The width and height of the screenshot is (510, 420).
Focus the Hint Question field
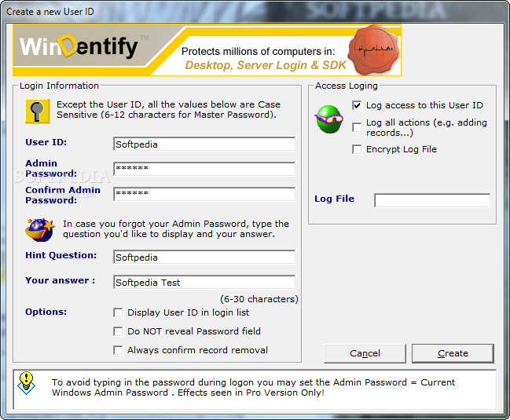tap(204, 257)
